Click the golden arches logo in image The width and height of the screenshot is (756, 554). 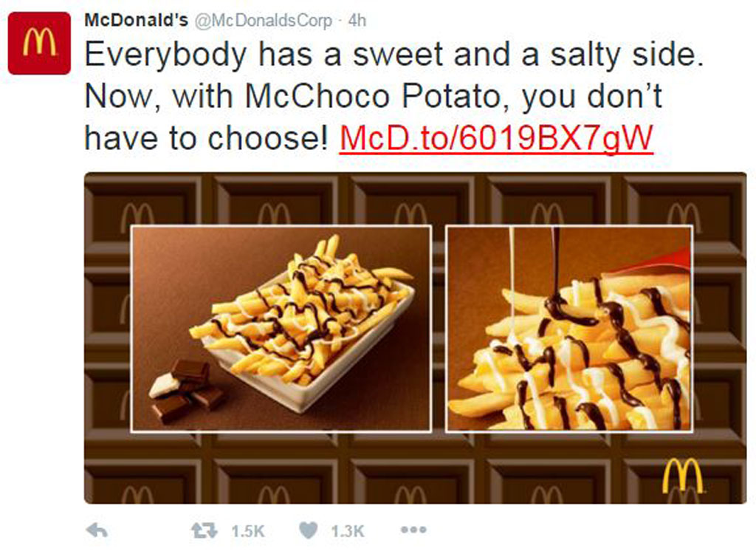682,476
